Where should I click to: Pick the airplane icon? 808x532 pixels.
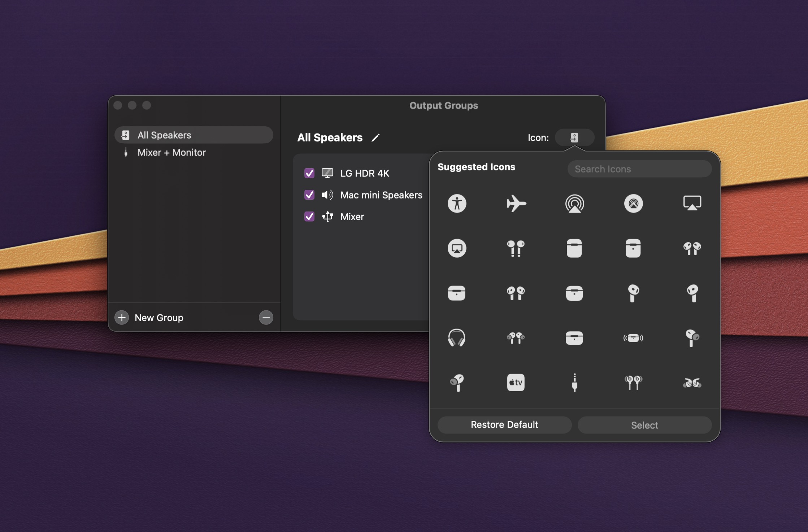pyautogui.click(x=516, y=204)
